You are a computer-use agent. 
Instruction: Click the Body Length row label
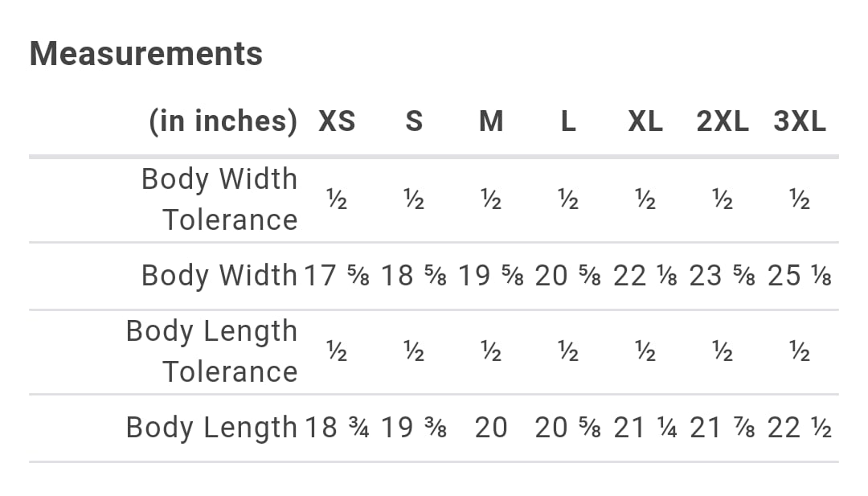(212, 428)
